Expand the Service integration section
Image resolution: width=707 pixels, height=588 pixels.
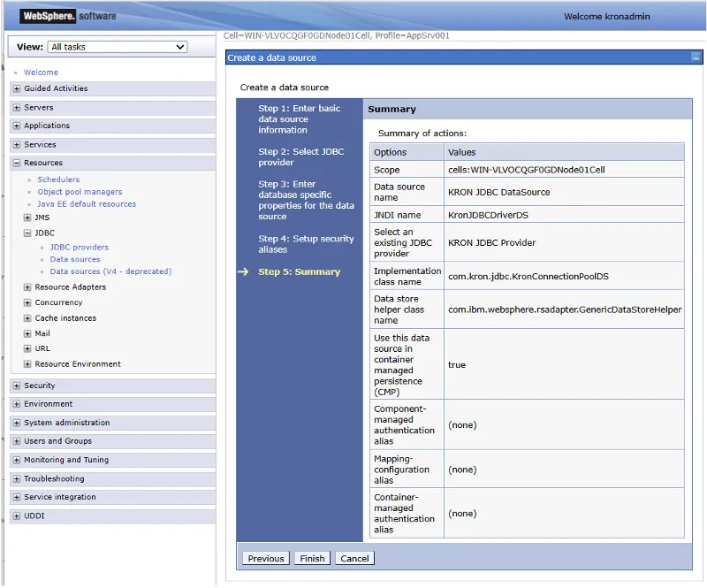tap(17, 497)
